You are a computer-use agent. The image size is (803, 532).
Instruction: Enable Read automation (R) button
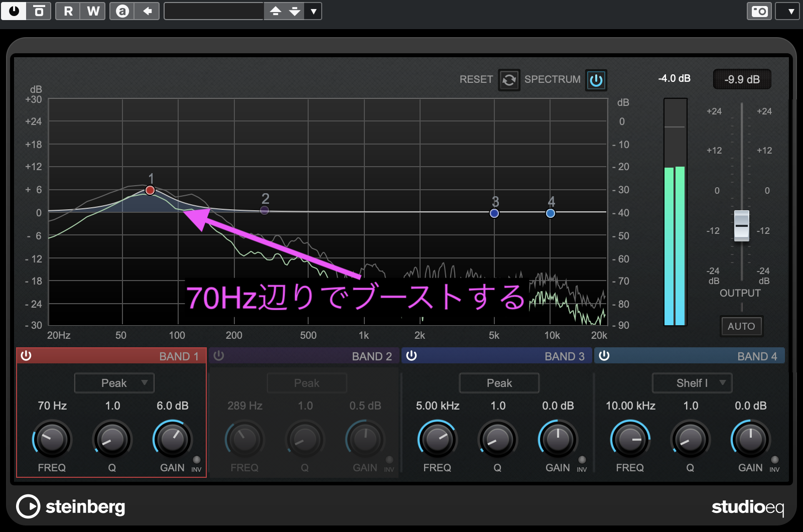coord(68,11)
